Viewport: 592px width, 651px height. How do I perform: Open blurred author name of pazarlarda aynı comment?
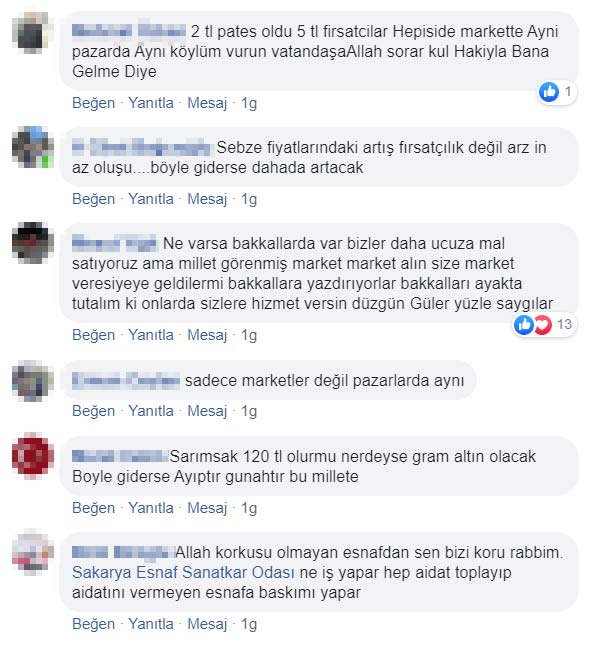(126, 380)
